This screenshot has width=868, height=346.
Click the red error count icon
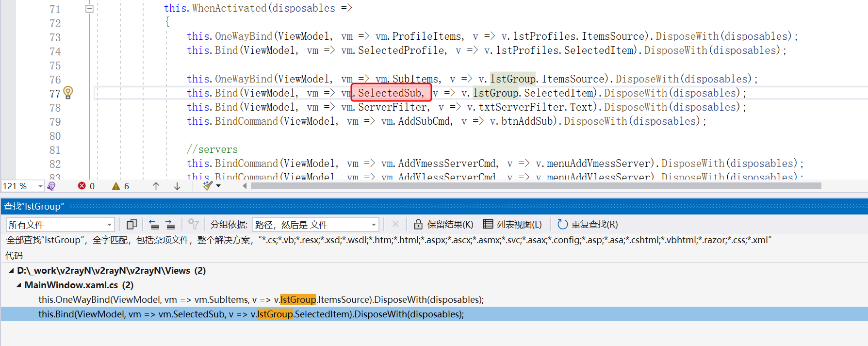point(82,186)
